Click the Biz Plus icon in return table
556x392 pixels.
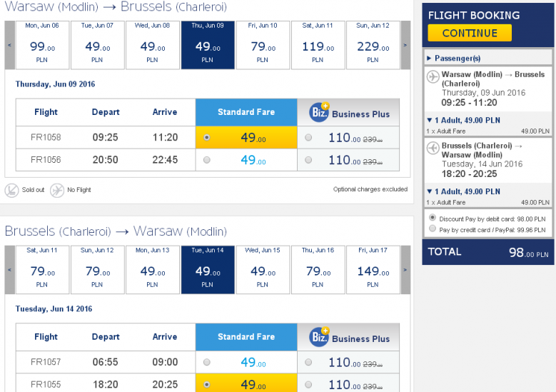tap(319, 336)
